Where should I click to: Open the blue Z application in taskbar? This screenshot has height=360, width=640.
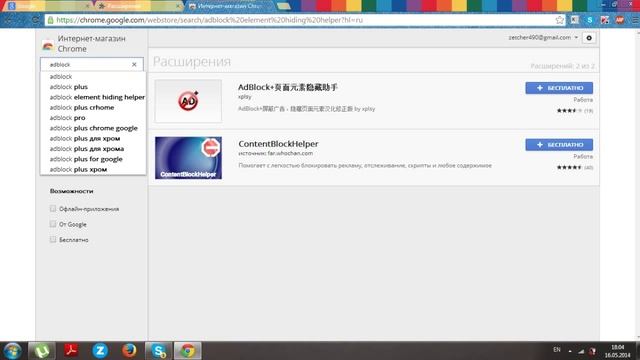pyautogui.click(x=100, y=351)
